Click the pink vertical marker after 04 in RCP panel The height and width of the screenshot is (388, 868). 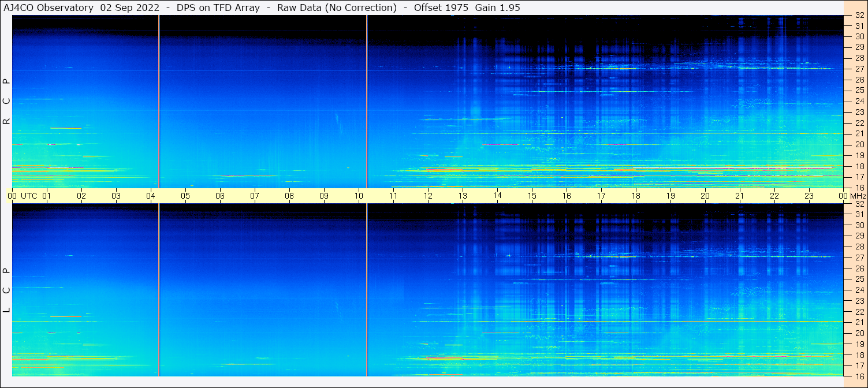[159, 102]
